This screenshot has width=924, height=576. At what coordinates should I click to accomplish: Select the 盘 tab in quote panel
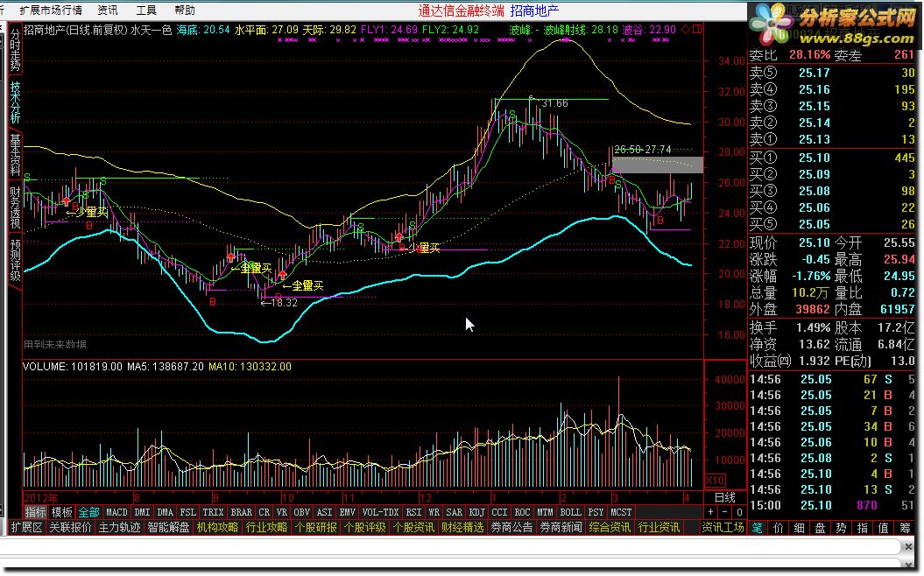tap(821, 529)
